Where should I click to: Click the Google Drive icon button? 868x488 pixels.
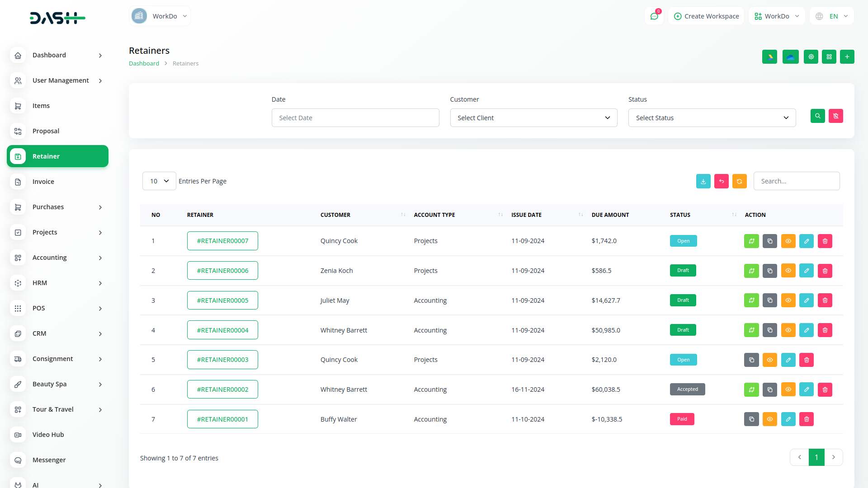[x=769, y=57]
